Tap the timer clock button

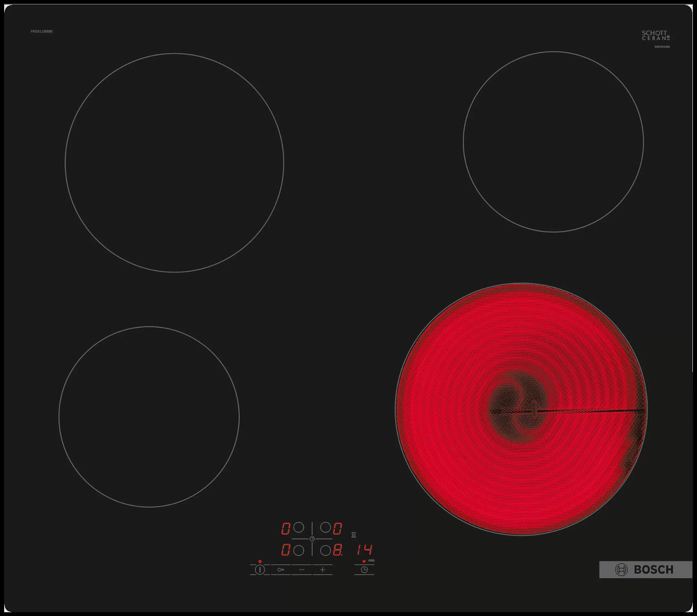coord(364,570)
